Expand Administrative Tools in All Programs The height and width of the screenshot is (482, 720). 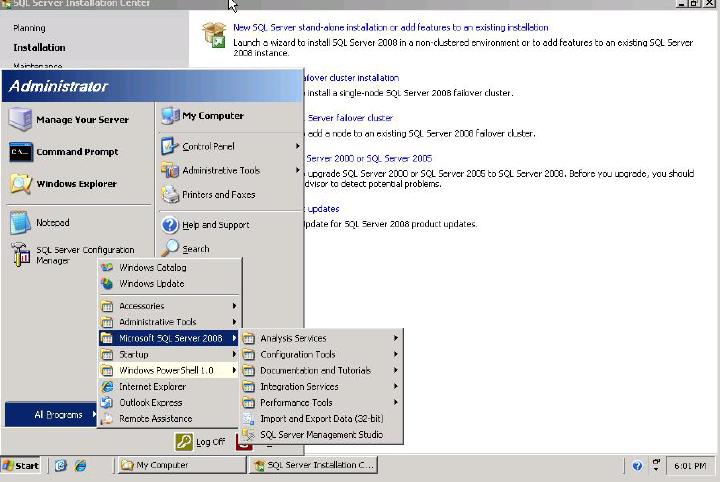coord(170,322)
